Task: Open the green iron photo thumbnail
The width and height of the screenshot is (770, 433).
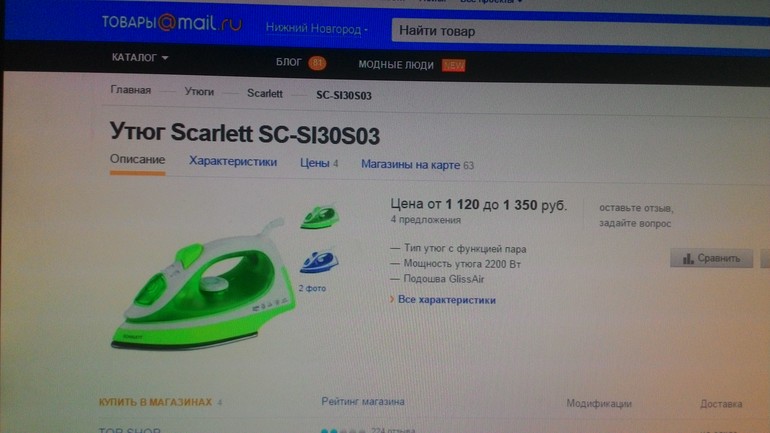Action: [x=320, y=216]
